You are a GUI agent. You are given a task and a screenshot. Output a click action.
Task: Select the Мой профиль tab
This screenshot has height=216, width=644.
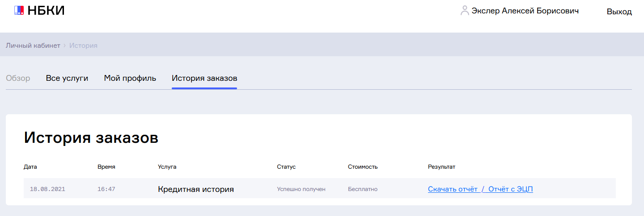tap(130, 78)
